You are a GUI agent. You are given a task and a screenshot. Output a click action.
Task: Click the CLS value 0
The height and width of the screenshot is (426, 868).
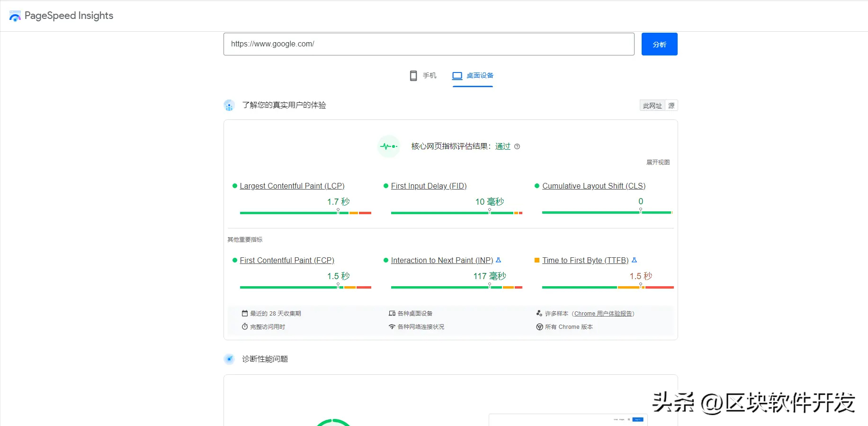641,201
